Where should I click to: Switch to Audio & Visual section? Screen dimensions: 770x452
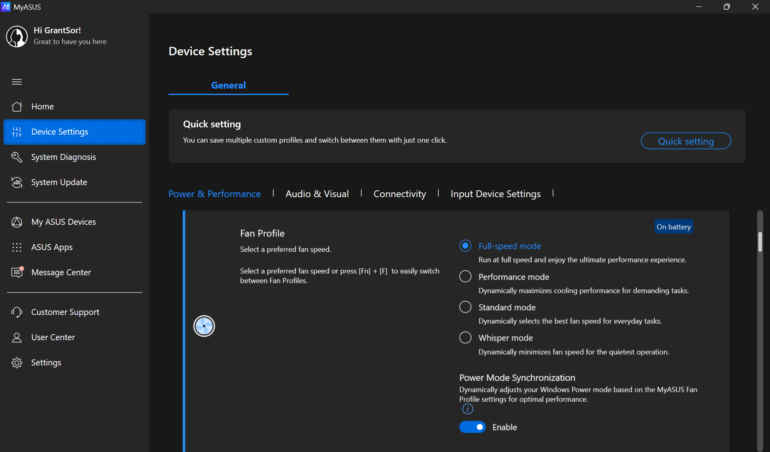(317, 194)
